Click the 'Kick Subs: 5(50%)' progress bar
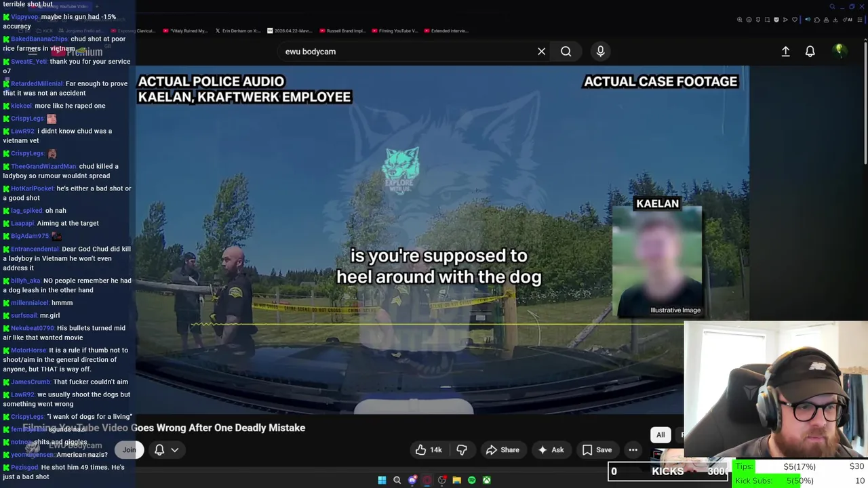Image resolution: width=868 pixels, height=488 pixels. tap(800, 481)
